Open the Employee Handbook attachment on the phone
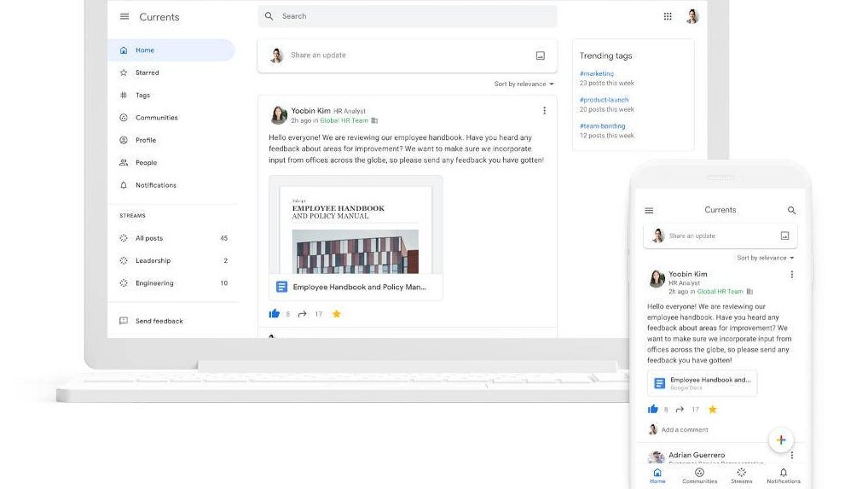Screen dimensions: 868x489 [x=702, y=382]
